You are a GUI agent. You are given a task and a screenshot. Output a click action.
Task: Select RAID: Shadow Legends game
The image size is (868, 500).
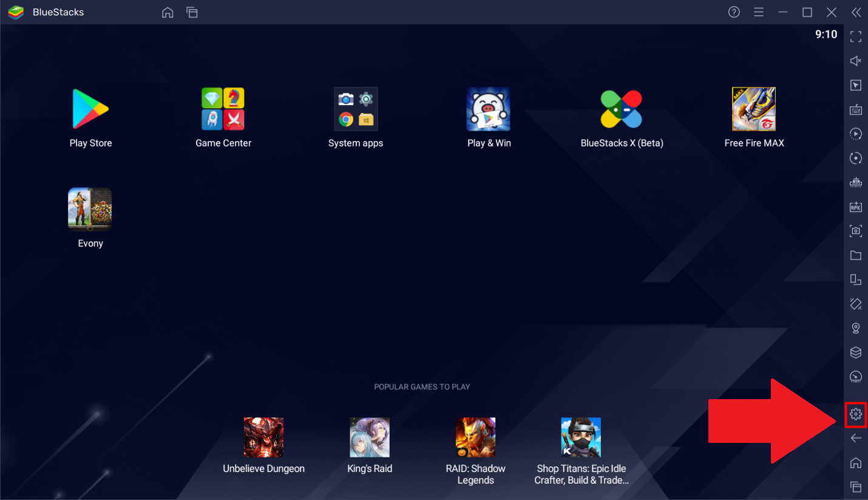pos(475,437)
